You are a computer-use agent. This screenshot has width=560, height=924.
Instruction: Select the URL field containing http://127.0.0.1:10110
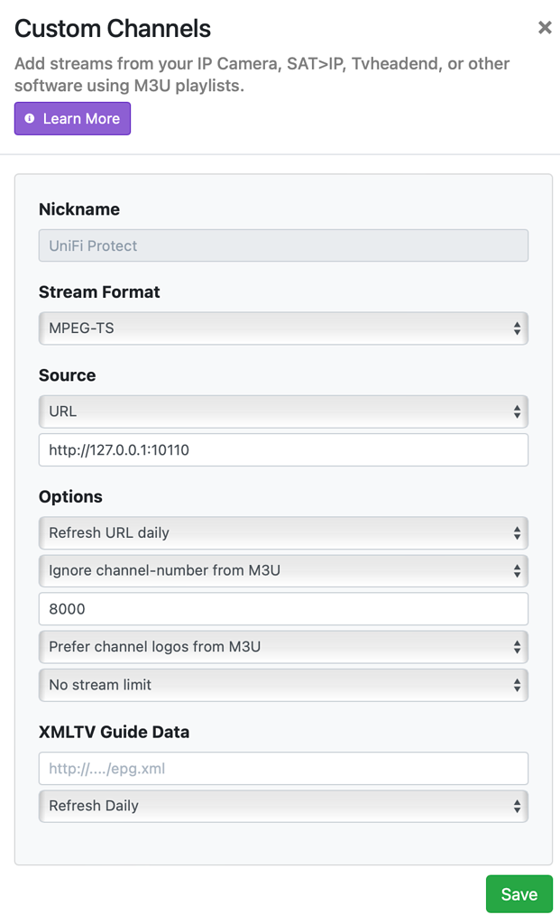click(271, 449)
